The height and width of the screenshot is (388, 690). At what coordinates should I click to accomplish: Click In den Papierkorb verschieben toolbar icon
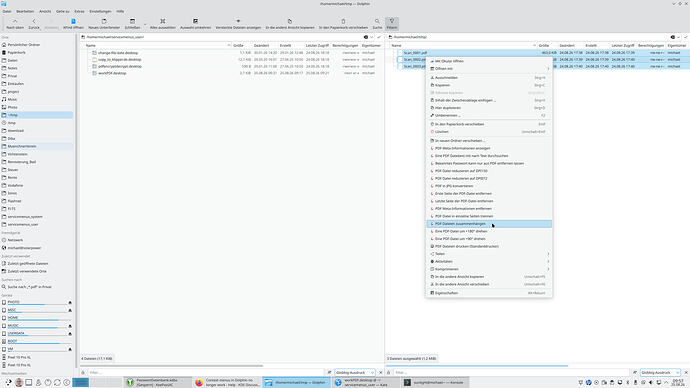click(343, 24)
